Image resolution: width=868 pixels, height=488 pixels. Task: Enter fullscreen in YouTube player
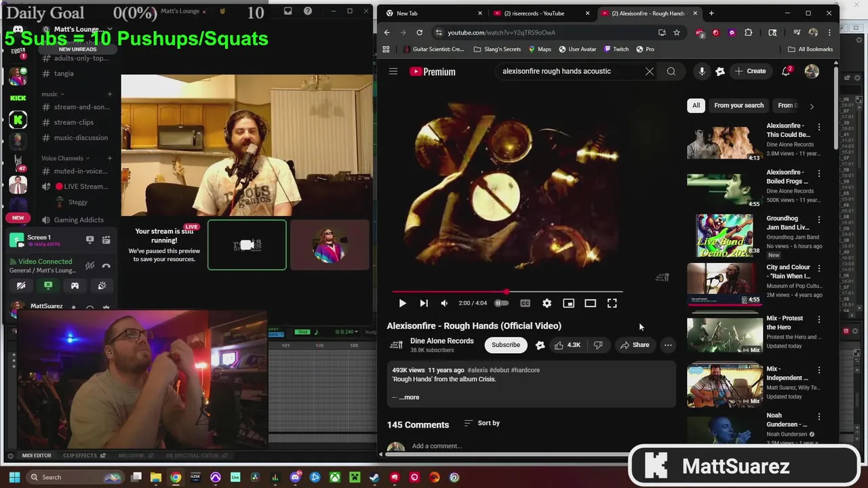pos(612,304)
